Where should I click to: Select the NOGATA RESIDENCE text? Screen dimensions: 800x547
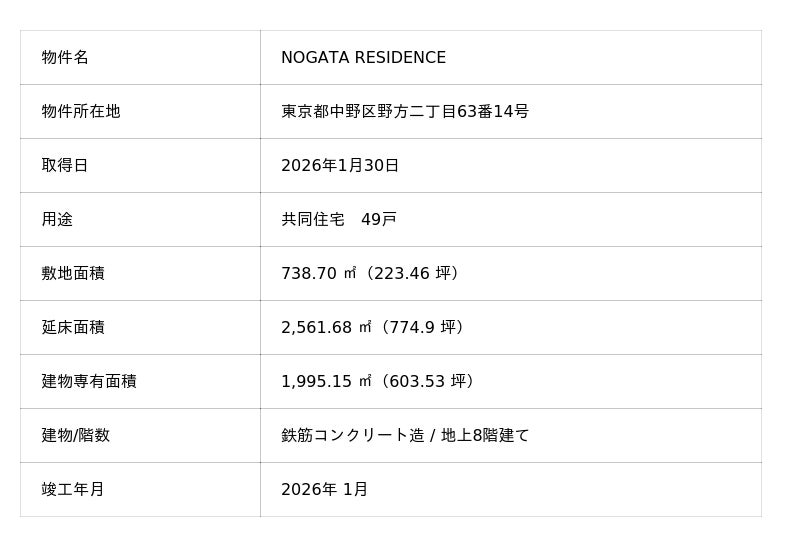[x=363, y=58]
